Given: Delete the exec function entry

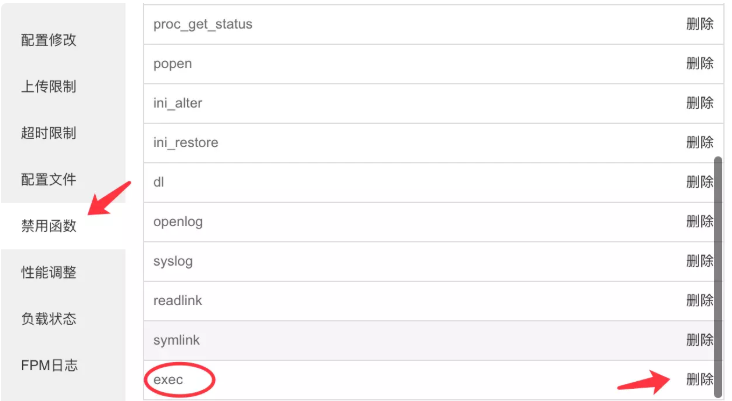Looking at the screenshot, I should (699, 380).
